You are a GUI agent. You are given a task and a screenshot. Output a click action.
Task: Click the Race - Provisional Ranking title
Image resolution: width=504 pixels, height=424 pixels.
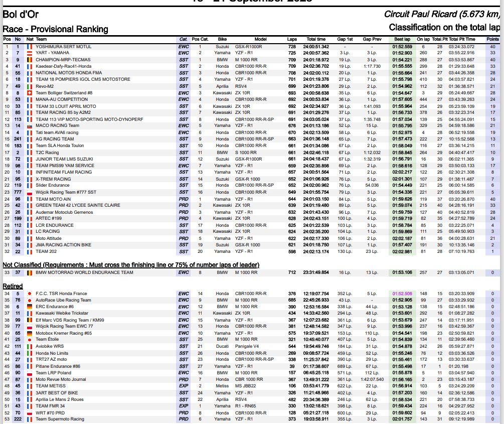(55, 29)
